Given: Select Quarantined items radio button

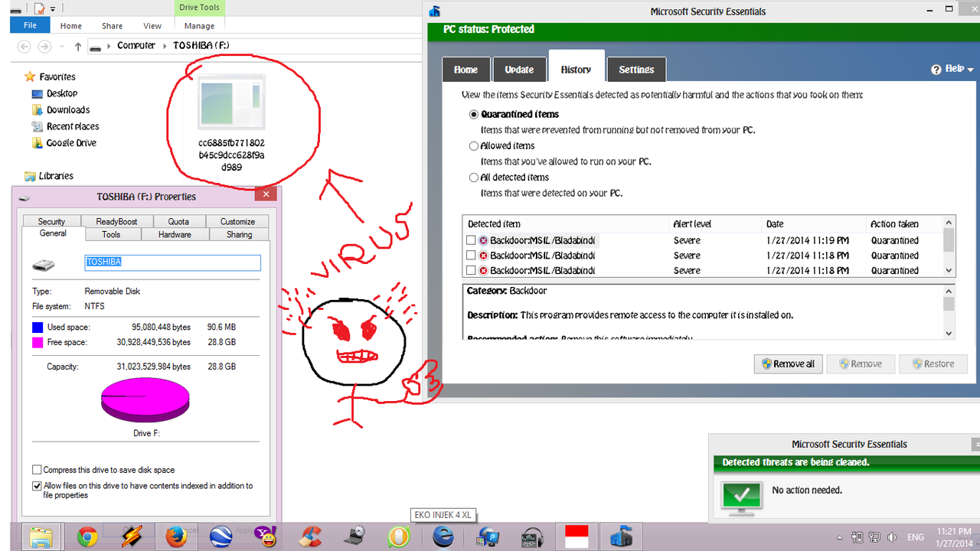Looking at the screenshot, I should (474, 114).
